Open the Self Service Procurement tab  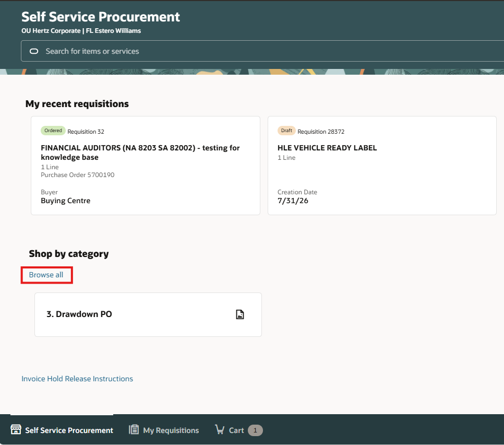(x=62, y=430)
